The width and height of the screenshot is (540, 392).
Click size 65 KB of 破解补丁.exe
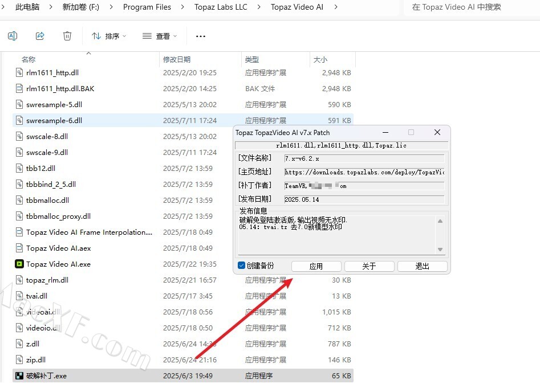pos(342,376)
